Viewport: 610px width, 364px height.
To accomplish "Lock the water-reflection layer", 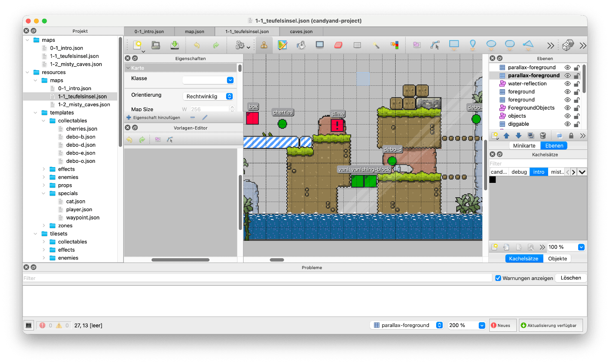I will [576, 84].
